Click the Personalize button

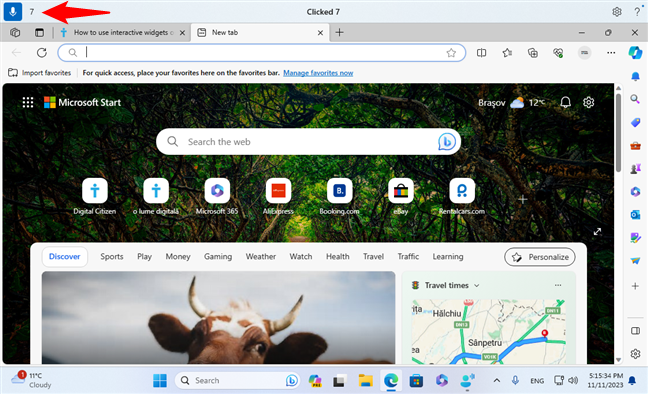coord(540,257)
